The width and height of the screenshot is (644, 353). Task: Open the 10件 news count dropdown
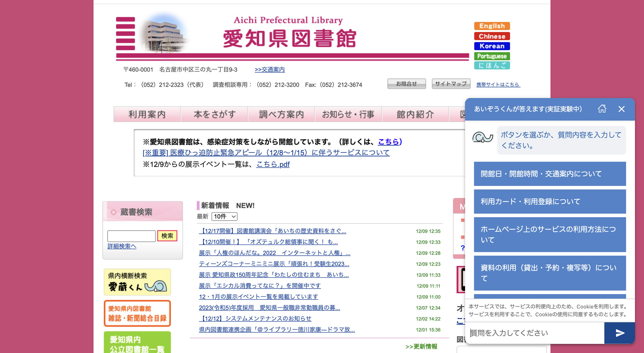click(x=224, y=217)
